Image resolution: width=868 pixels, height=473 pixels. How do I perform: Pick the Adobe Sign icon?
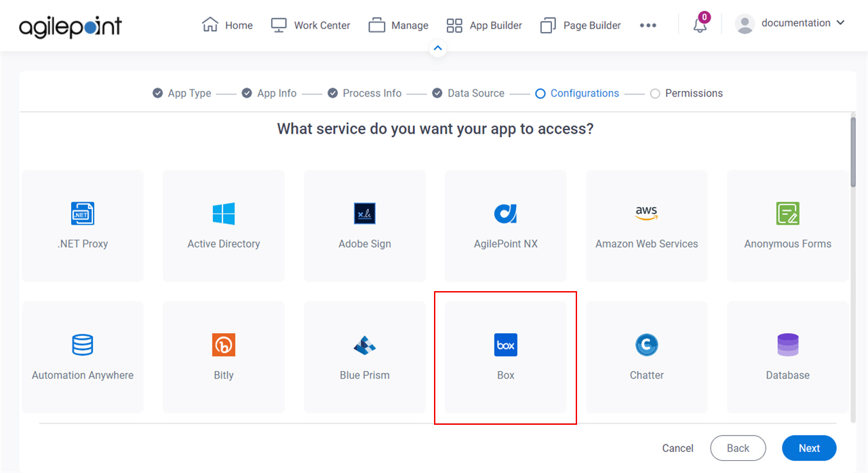[365, 214]
